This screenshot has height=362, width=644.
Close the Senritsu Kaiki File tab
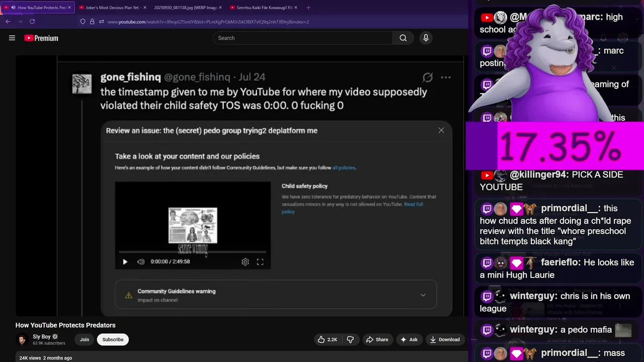(x=296, y=8)
